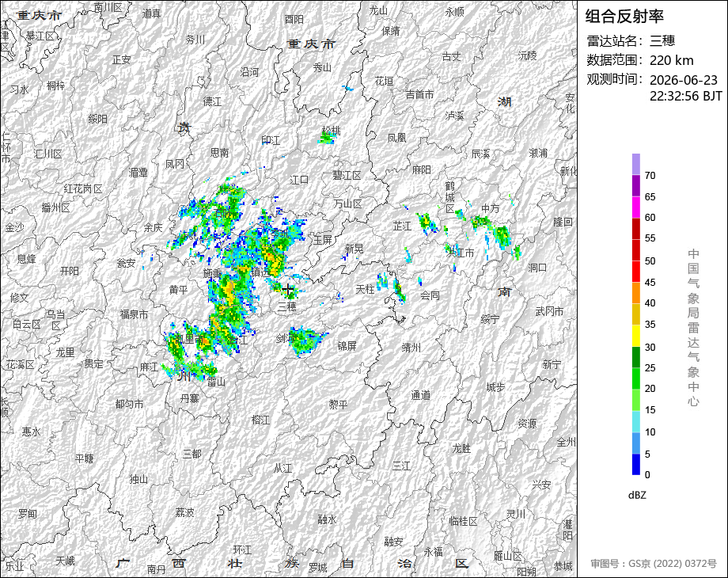Click the 0 legend value at scale bottom
Screen dimensions: 728x578
coord(647,475)
